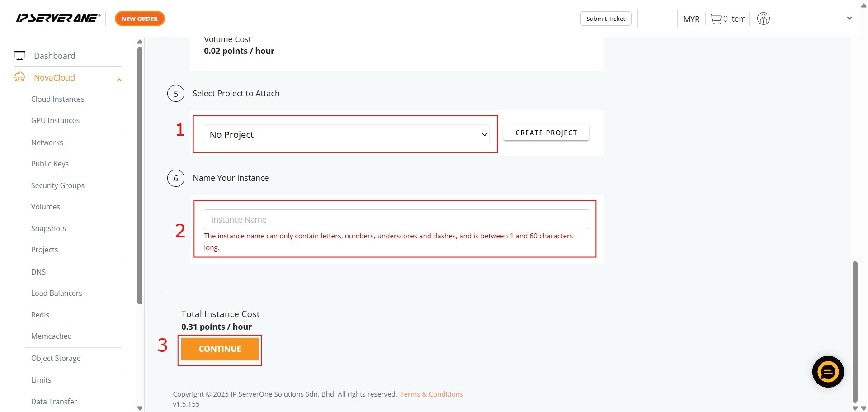Viewport: 868px width, 412px height.
Task: Go to Cloud Instances in sidebar
Action: click(57, 99)
